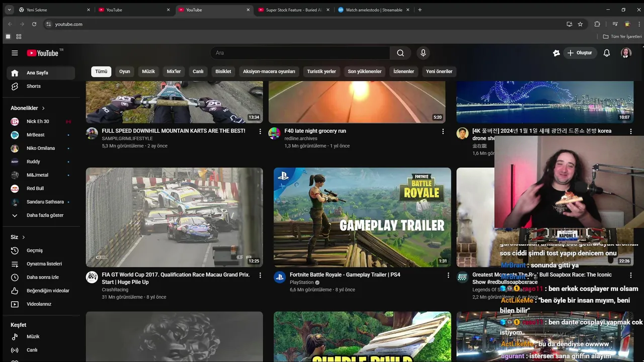
Task: Select the İzlenenler filter chip
Action: point(404,71)
